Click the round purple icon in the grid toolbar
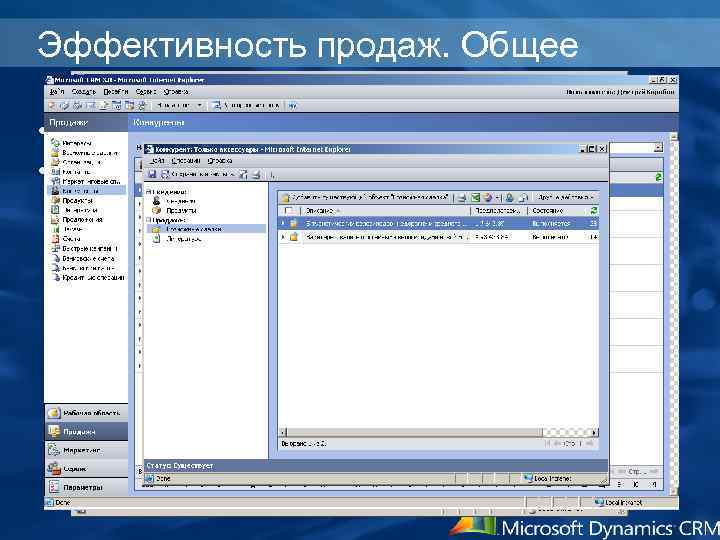Screen dimensions: 720x540 [x=488, y=197]
